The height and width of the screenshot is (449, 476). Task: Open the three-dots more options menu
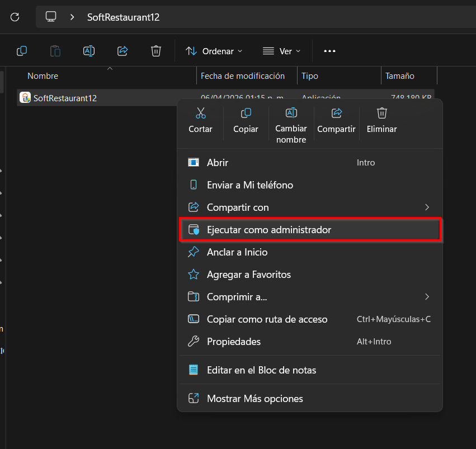329,51
